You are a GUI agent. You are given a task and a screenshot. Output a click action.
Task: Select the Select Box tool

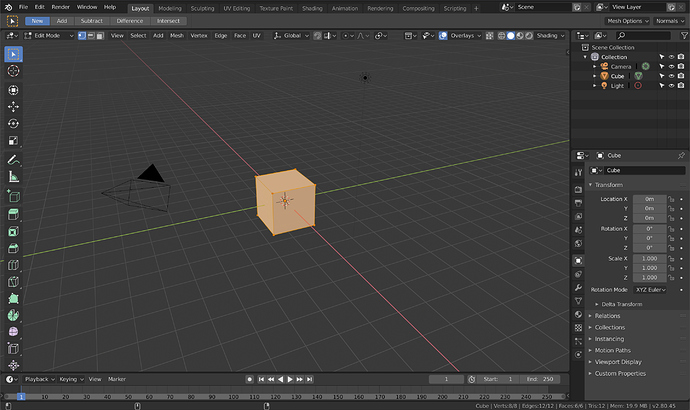coord(13,55)
